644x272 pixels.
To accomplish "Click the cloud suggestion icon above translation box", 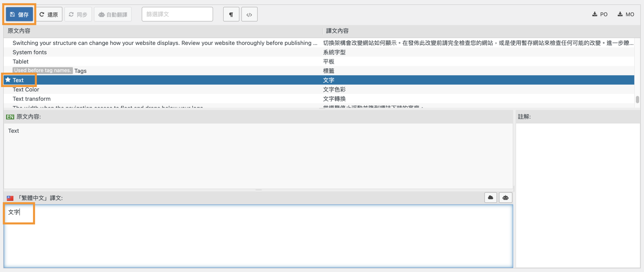I will point(490,198).
